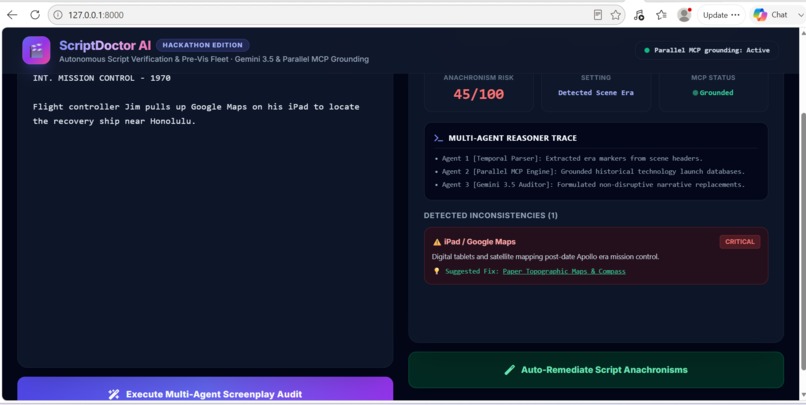Click the Parallel MCP grounding: Active indicator
Viewport: 806px width, 405px height.
[707, 50]
